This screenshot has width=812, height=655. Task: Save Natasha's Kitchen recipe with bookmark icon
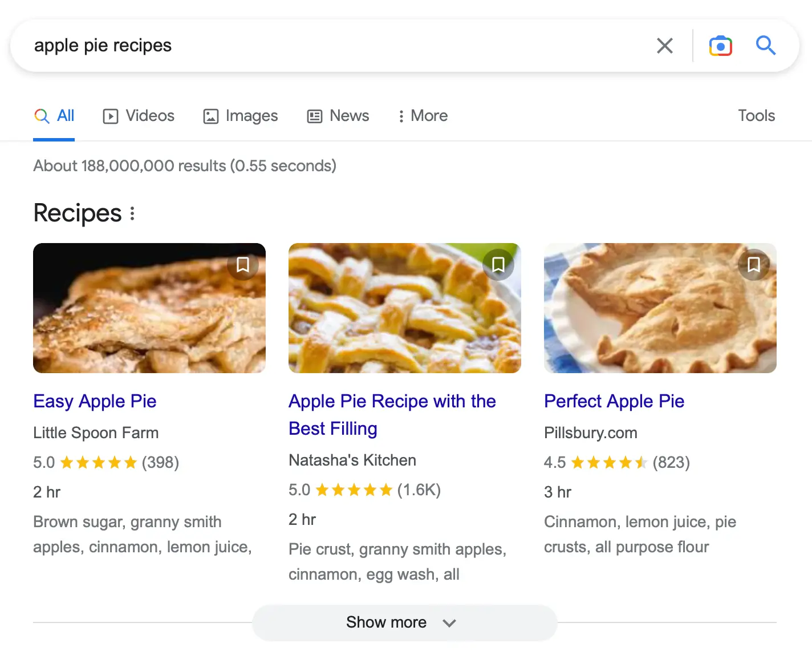pos(498,265)
